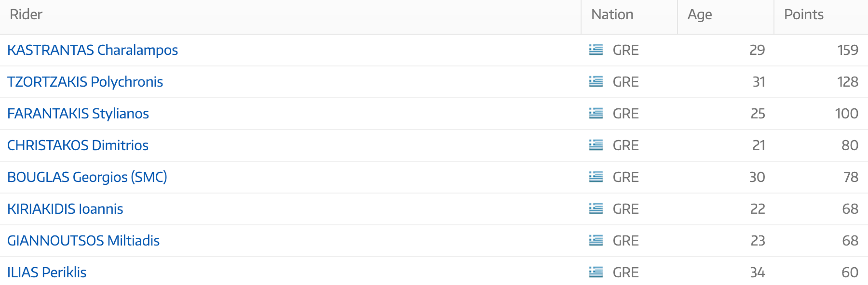Open ILIAS Periklis rider profile
The image size is (868, 285).
pos(47,272)
